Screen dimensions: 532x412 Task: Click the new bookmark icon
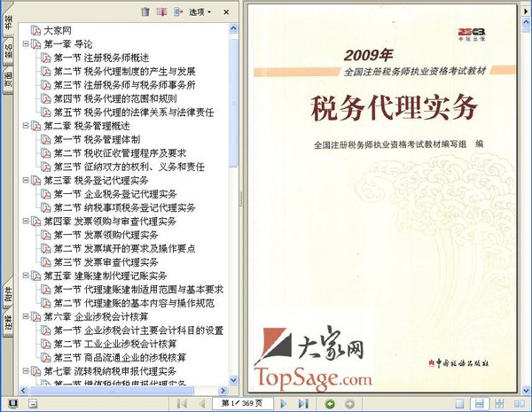coord(161,12)
